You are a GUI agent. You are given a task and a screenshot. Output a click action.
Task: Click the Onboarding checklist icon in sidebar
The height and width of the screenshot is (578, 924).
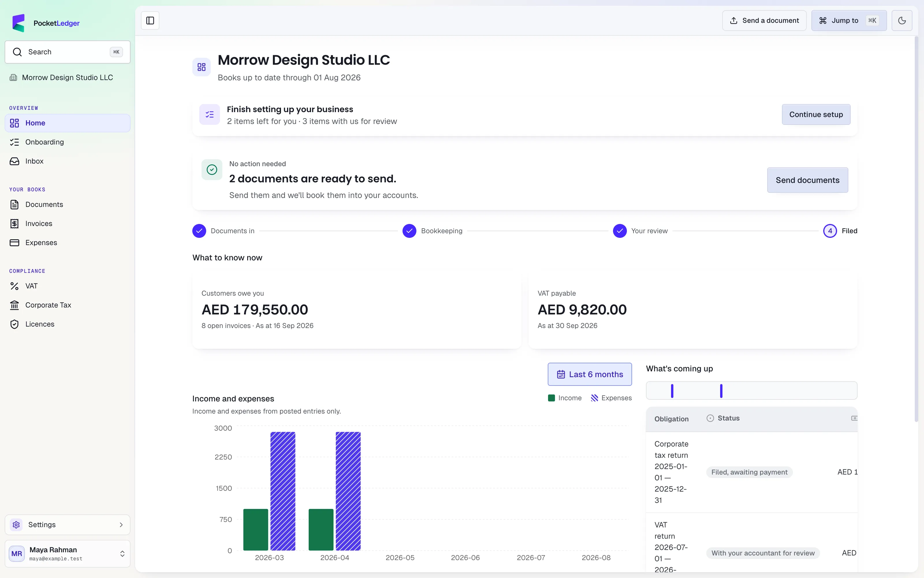point(14,142)
